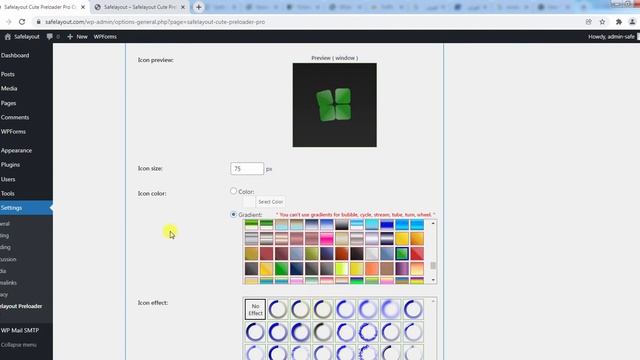The width and height of the screenshot is (640, 360).
Task: Select the first spinner in the second effect row
Action: coord(255,332)
